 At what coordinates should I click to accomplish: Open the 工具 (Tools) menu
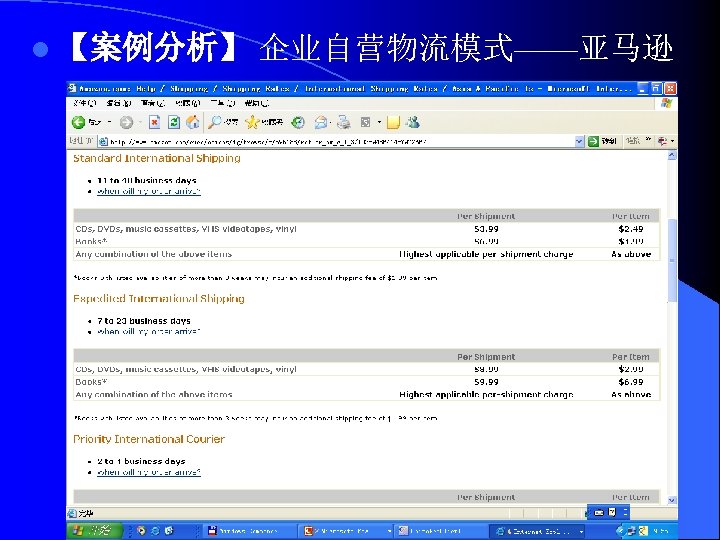[x=223, y=103]
